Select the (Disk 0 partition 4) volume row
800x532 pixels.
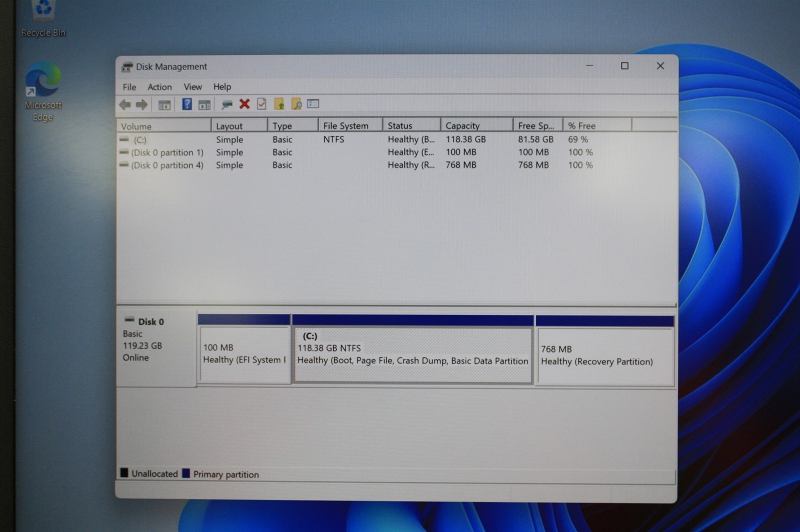[167, 165]
